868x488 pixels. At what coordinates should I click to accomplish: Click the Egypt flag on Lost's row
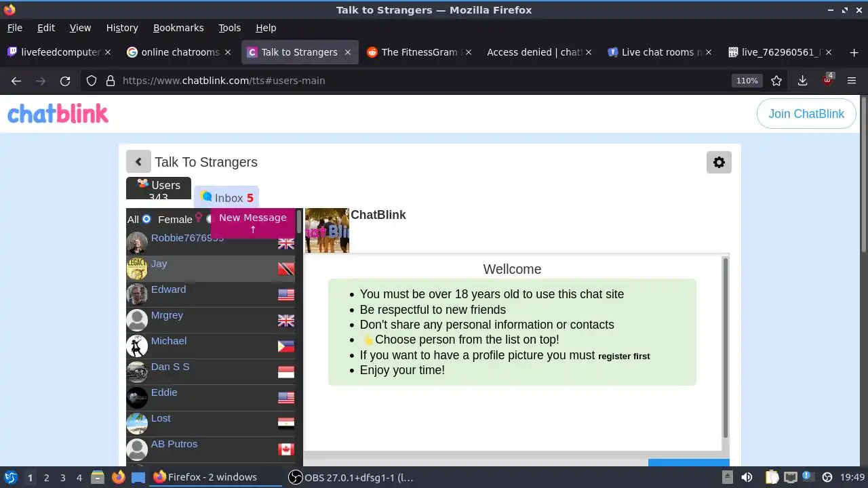(x=286, y=424)
